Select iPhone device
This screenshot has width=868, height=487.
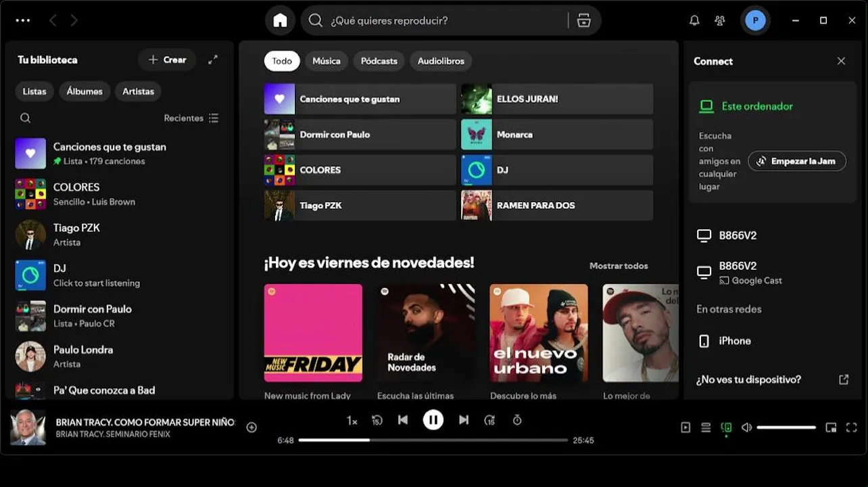(773, 341)
